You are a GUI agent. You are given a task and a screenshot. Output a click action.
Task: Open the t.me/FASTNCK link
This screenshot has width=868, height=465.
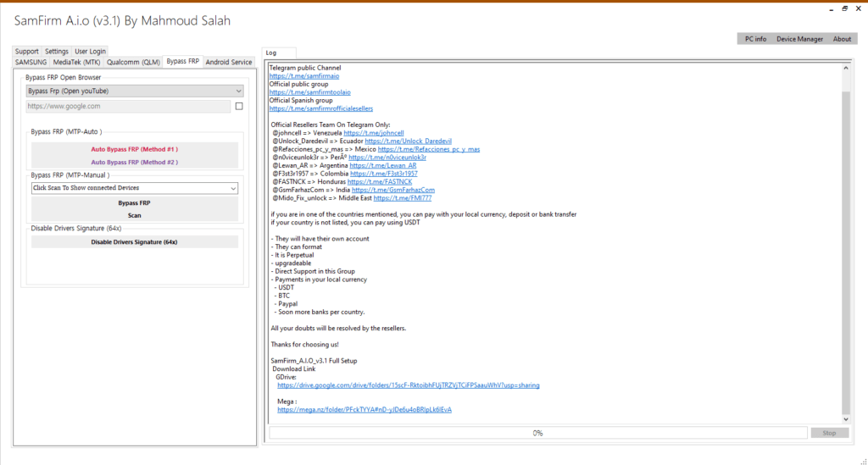pyautogui.click(x=380, y=182)
